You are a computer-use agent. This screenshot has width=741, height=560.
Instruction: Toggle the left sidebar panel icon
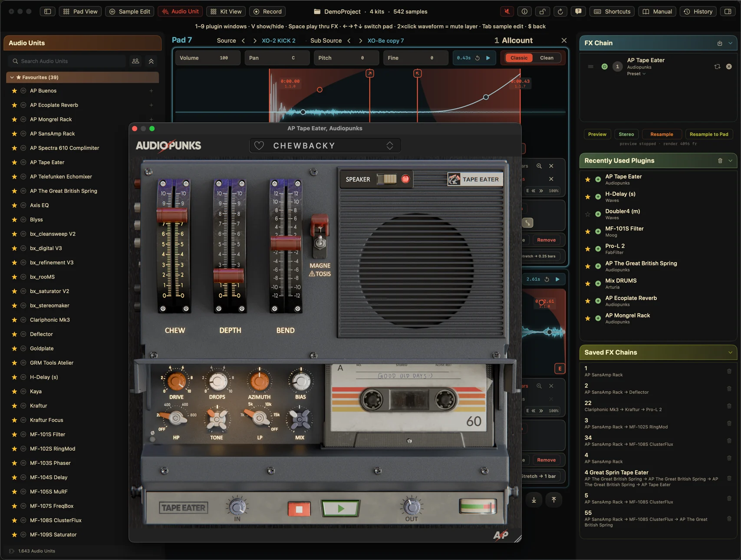[x=48, y=12]
